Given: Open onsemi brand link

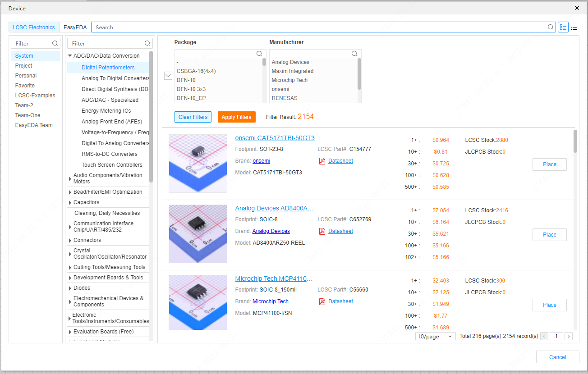Looking at the screenshot, I should tap(262, 161).
